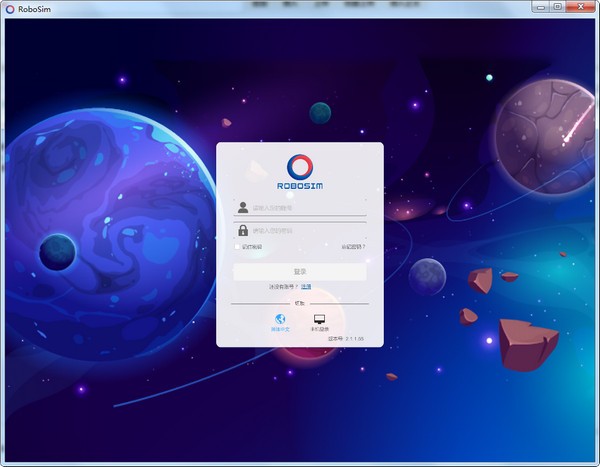Close the RoboSim window

pos(580,7)
